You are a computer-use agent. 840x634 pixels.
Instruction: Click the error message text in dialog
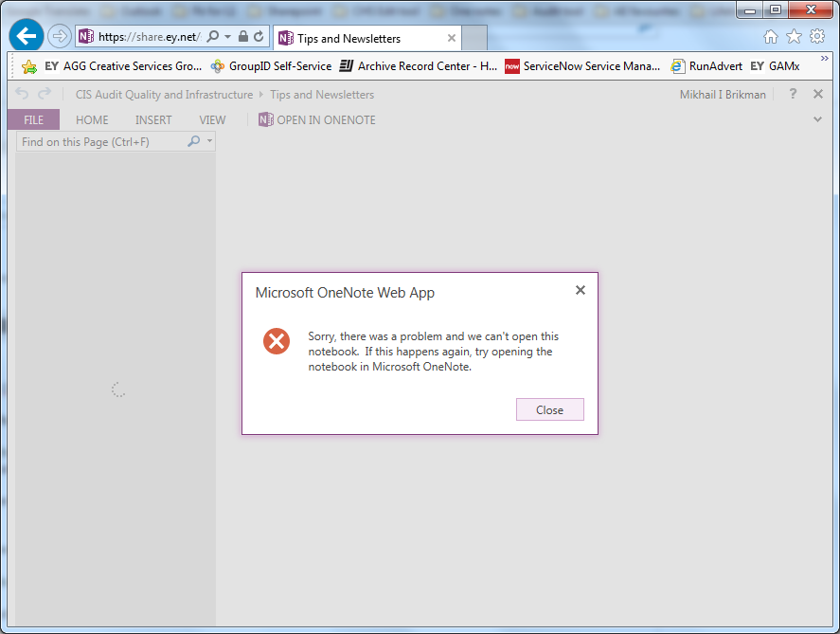click(x=433, y=352)
